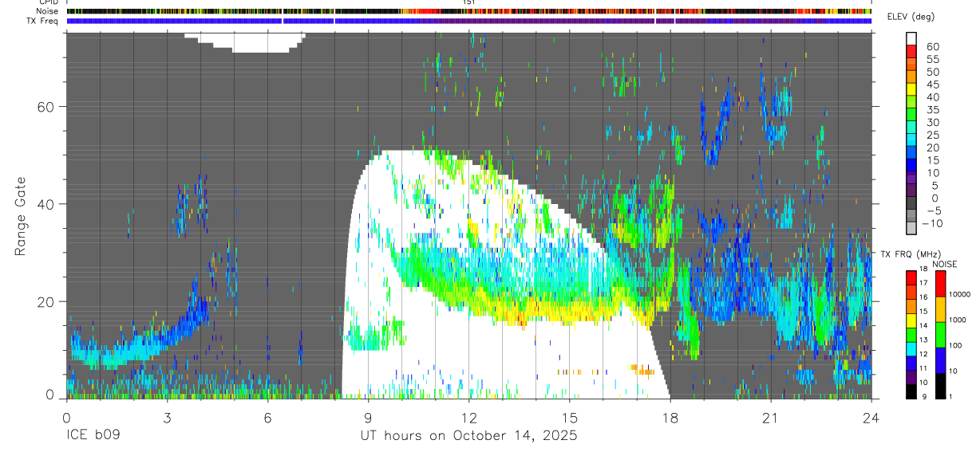The height and width of the screenshot is (452, 980).
Task: Click the '55' tick on ELEV colorbar
Action: 932,60
